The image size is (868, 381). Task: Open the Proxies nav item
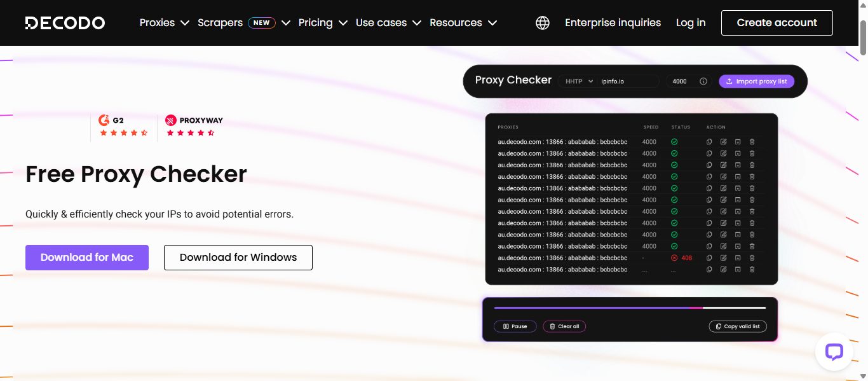157,23
